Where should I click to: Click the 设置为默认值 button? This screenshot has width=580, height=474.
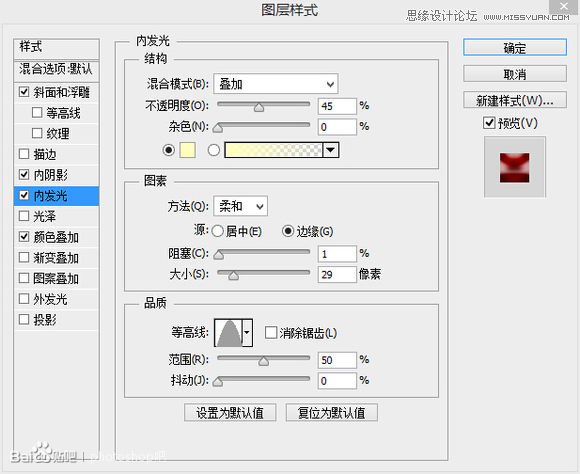(230, 413)
